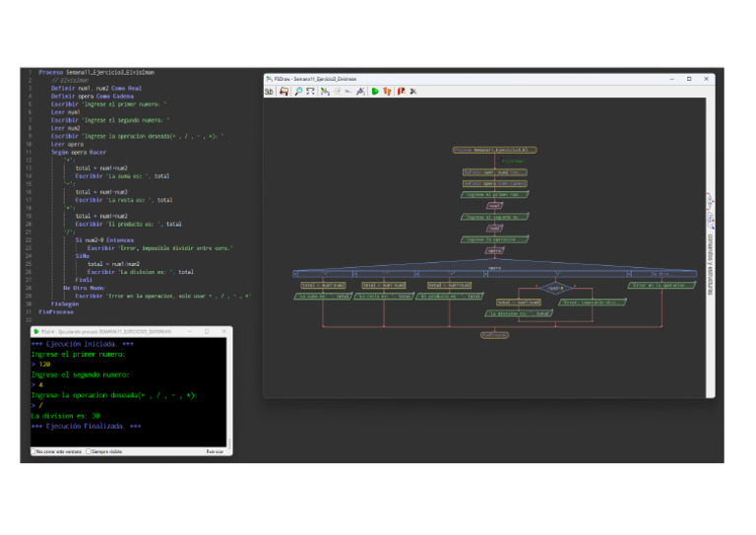Select the 'Ingrese el segundo nu' output block
Screen dimensions: 756x535
coord(495,217)
